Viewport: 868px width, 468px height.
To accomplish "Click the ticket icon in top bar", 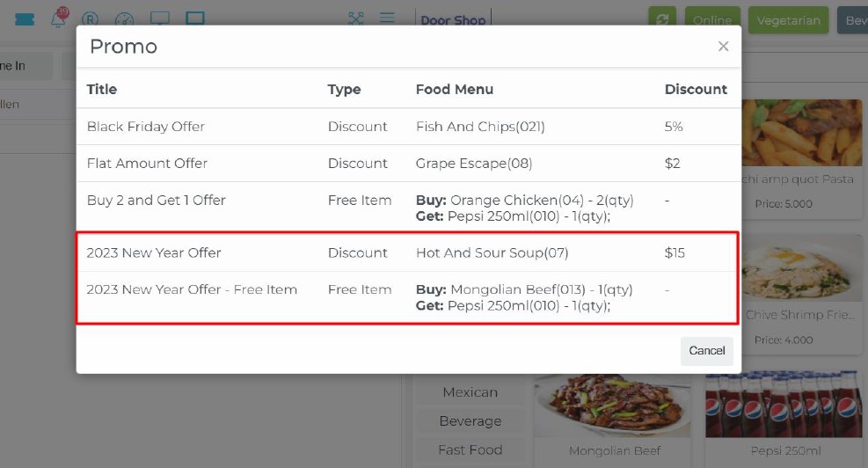I will pos(25,18).
